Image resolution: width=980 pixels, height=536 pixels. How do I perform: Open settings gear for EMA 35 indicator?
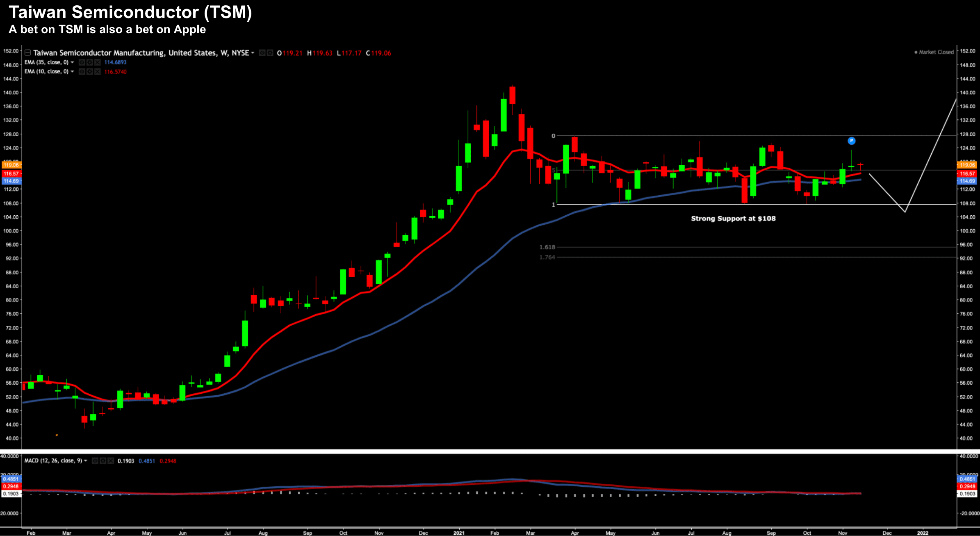89,62
